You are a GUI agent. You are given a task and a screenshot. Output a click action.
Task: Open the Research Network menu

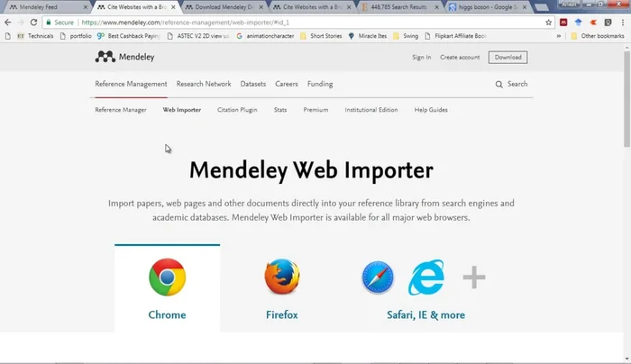click(x=204, y=84)
